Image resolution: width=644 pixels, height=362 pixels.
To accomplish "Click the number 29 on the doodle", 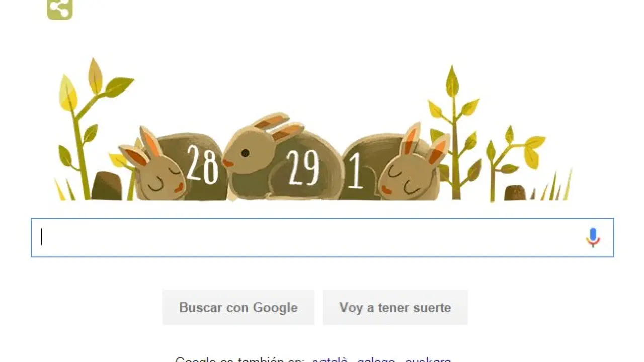I will (303, 167).
